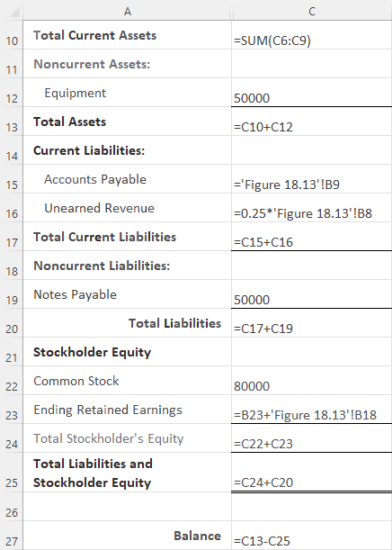This screenshot has width=392, height=550.
Task: Click the Total Assets label cell
Action: coord(127,122)
